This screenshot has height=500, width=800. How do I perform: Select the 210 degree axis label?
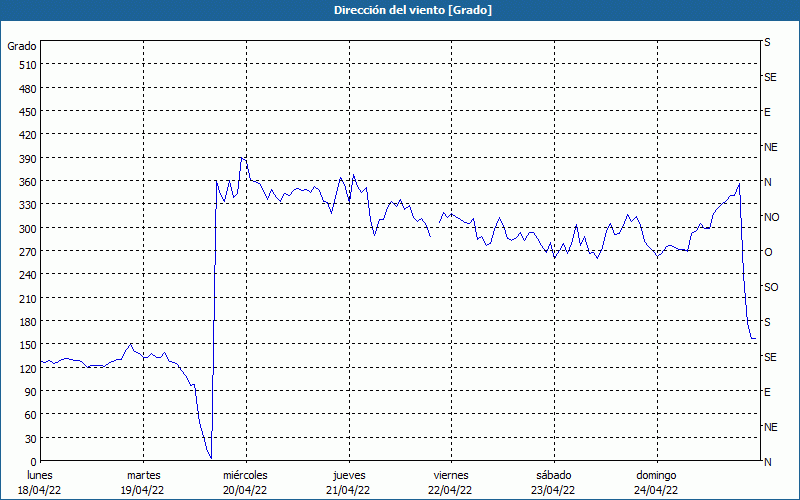point(28,299)
